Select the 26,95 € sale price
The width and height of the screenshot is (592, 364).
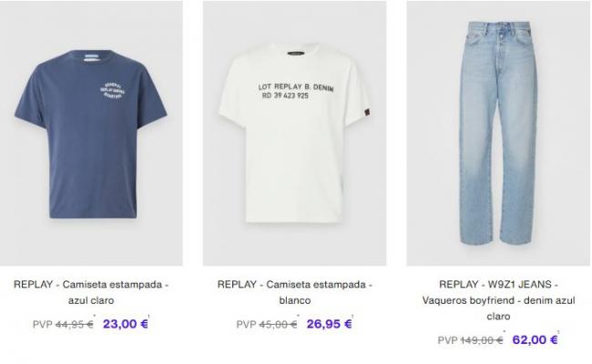pos(329,324)
